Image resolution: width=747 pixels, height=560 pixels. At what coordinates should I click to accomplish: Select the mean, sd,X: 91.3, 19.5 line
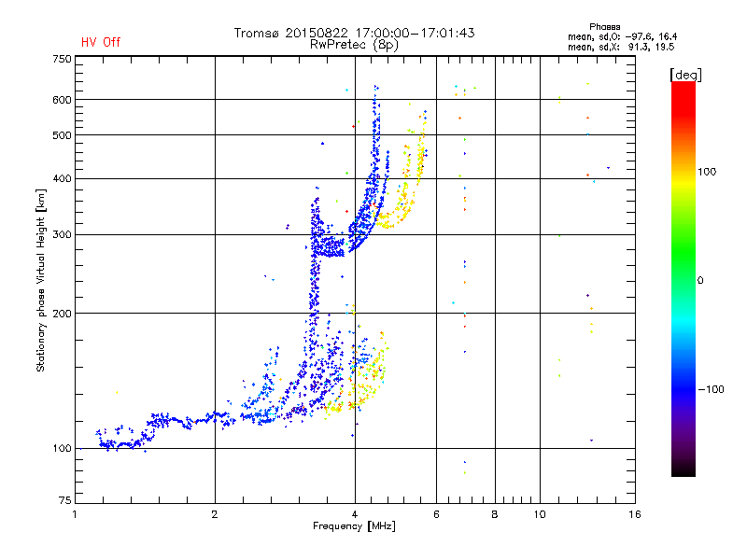click(x=621, y=47)
